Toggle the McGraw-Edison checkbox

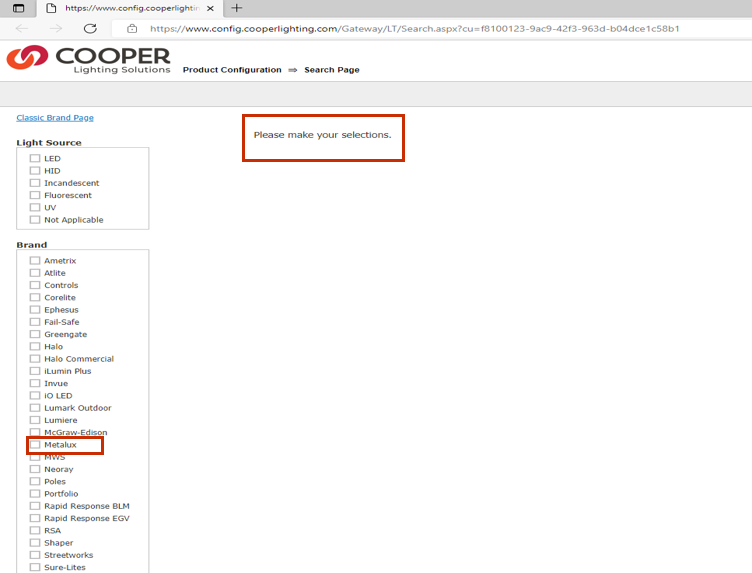pos(35,432)
